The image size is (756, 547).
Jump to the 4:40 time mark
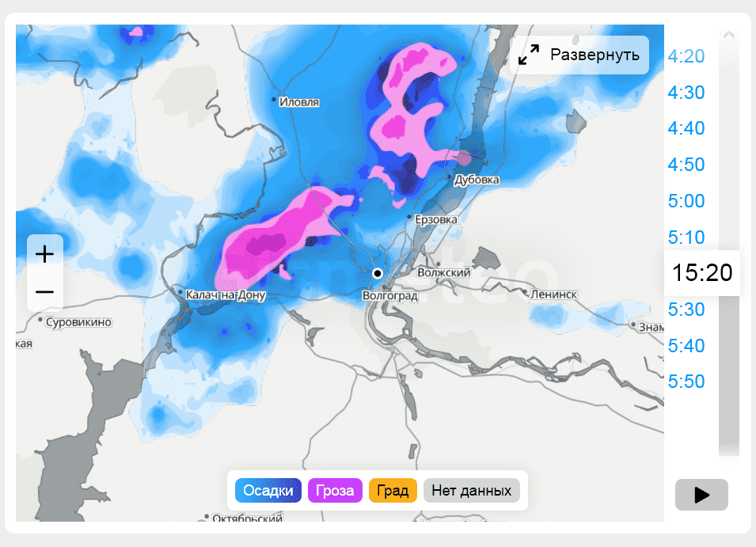click(686, 128)
